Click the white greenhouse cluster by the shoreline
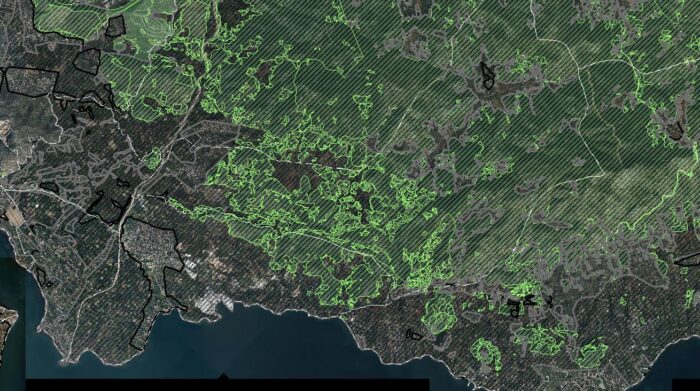Viewport: 700px width, 391px height. tap(213, 301)
